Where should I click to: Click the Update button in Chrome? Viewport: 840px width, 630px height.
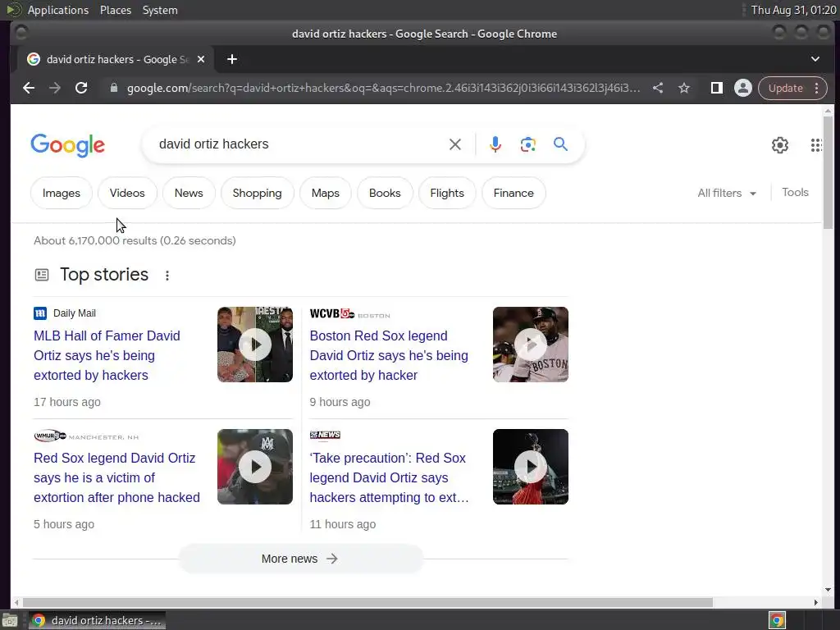(x=785, y=88)
